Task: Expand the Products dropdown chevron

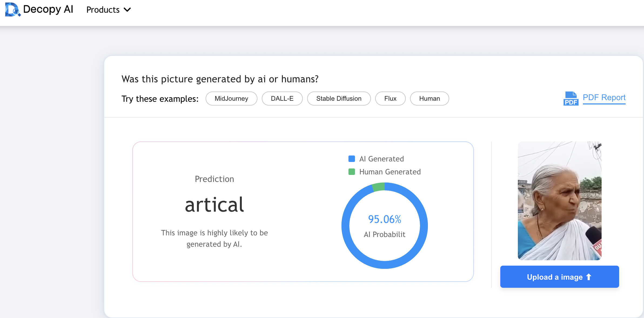Action: click(x=127, y=10)
